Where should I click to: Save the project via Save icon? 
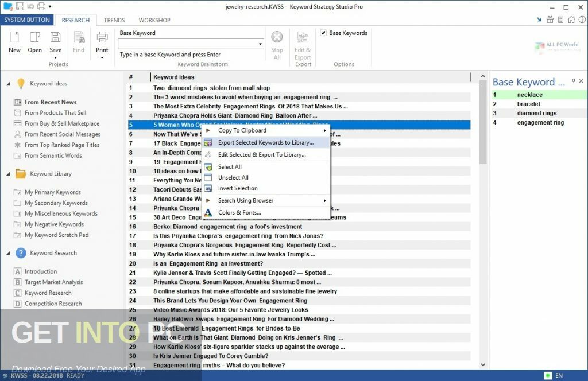click(56, 37)
